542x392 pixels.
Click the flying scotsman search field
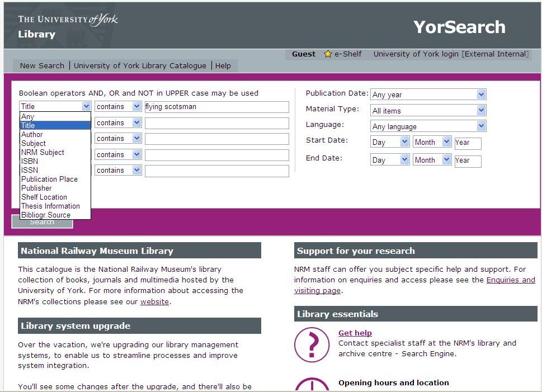(x=216, y=107)
